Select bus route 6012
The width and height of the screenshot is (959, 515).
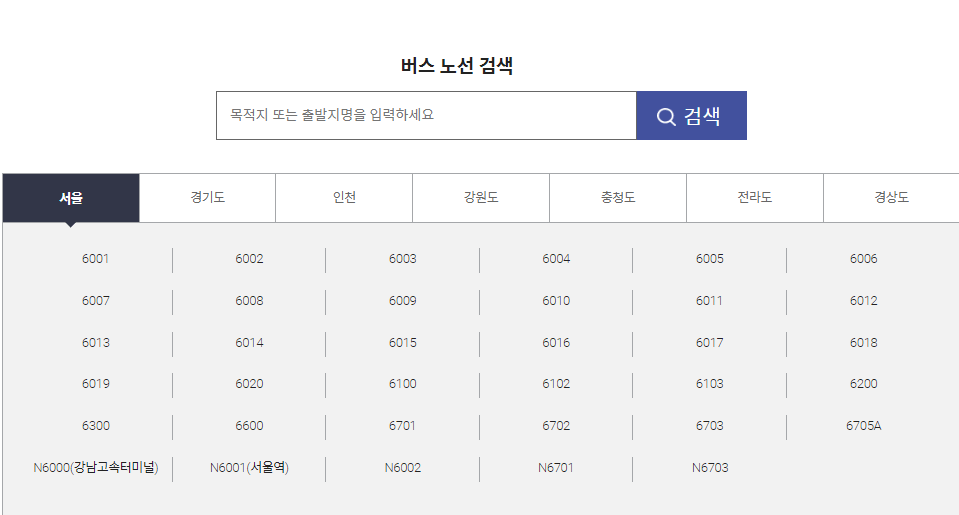[x=864, y=301]
